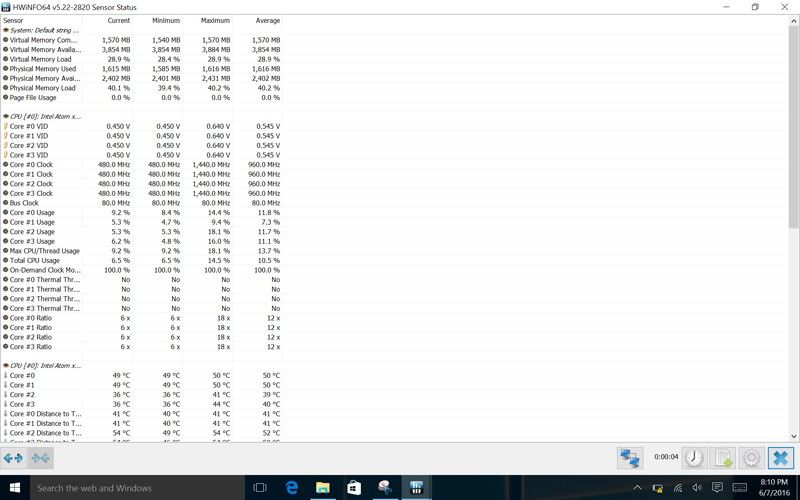
Task: Open Task View on the taskbar
Action: click(260, 488)
